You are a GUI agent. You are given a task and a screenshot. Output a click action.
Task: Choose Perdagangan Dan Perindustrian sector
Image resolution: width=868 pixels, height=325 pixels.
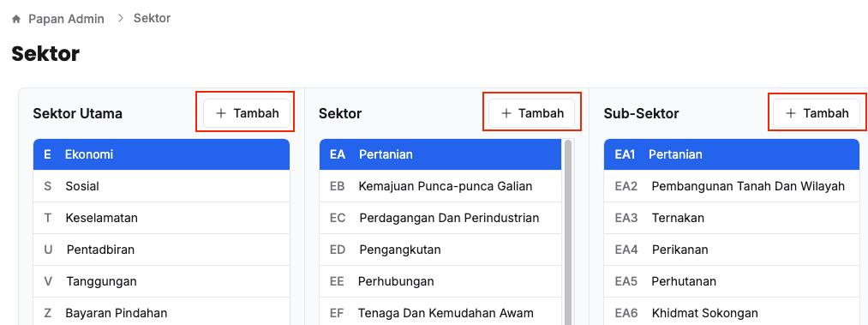click(440, 218)
